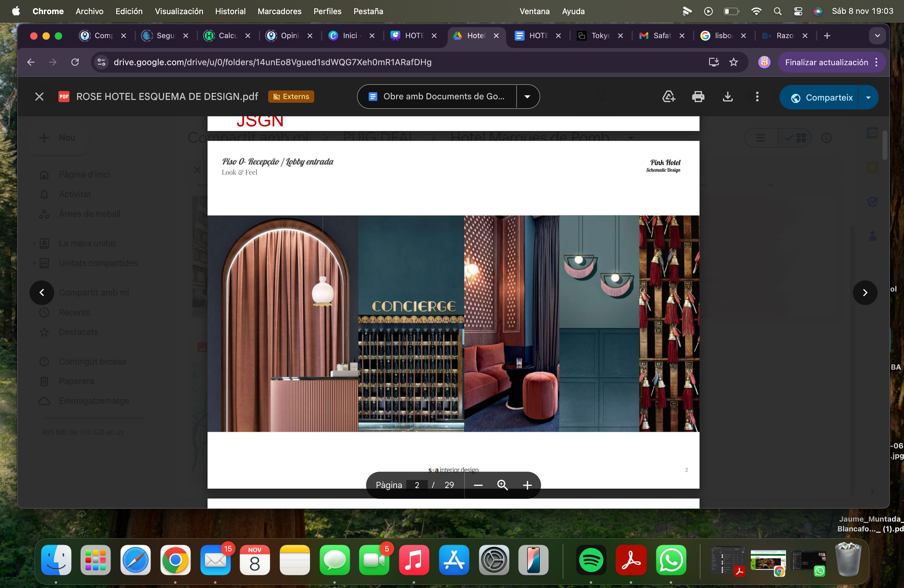Open Spotify from the Dock
Viewport: 904px width, 588px height.
click(x=590, y=560)
